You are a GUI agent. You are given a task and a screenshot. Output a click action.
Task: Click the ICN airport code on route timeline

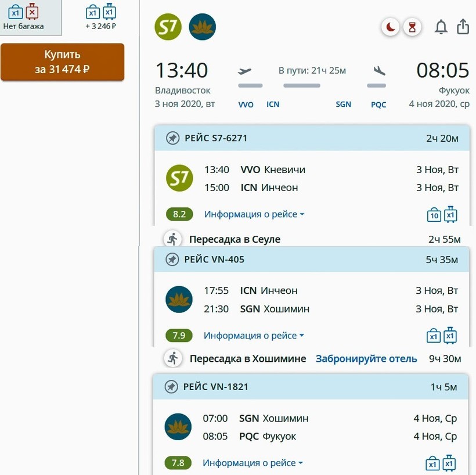(273, 105)
